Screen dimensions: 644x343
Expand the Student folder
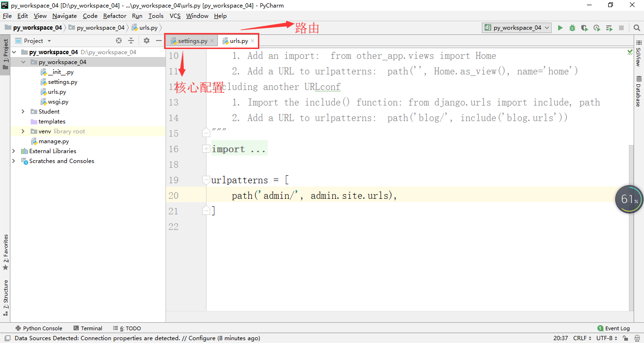coord(23,112)
